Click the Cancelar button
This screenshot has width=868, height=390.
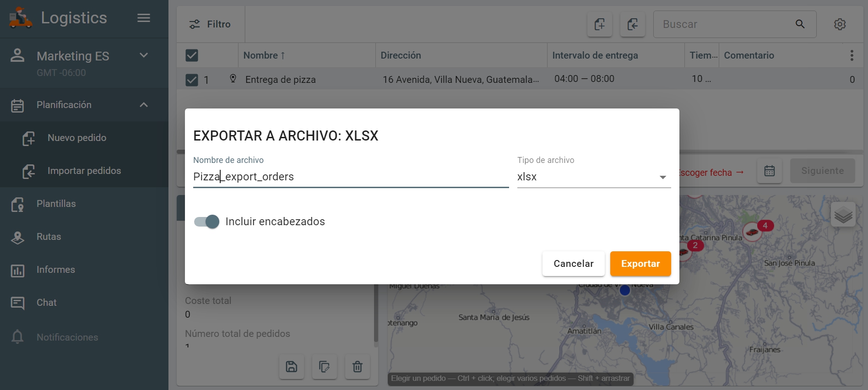point(573,264)
